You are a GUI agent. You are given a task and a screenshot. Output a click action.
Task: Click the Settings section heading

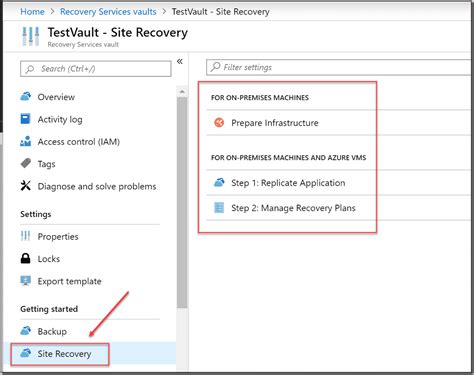point(36,214)
